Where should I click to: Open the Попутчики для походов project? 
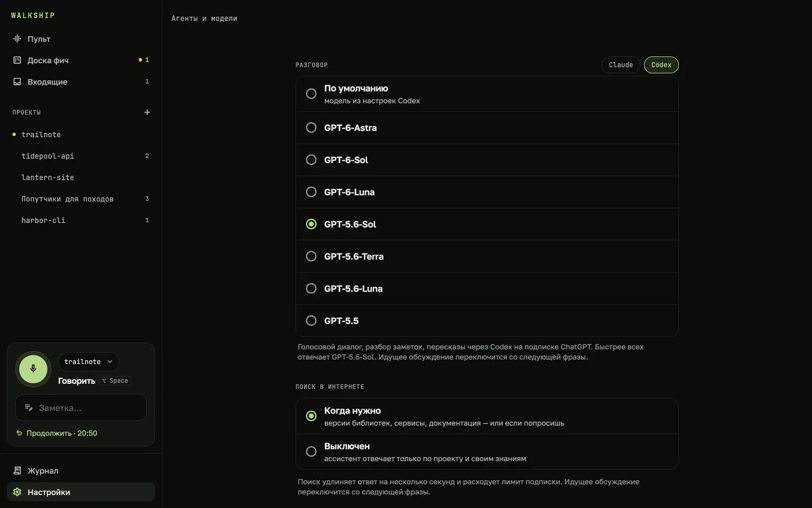click(x=81, y=199)
